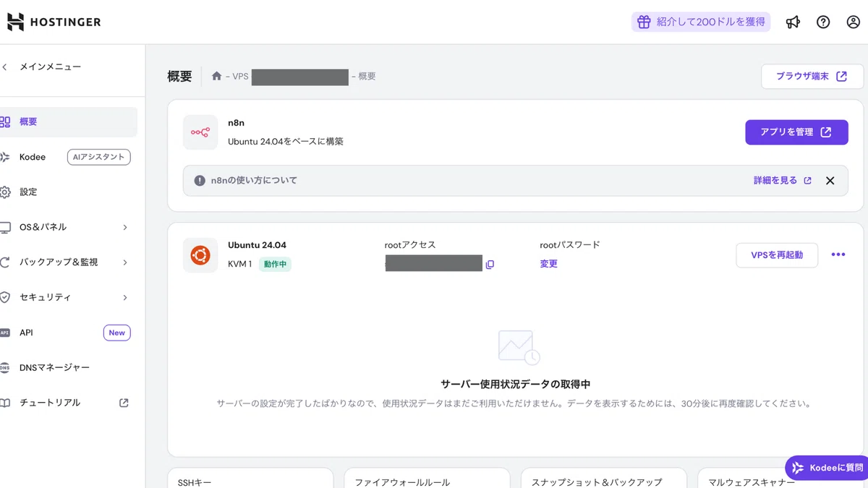The height and width of the screenshot is (488, 868).
Task: Click the KVM 1 plan label
Action: (239, 265)
